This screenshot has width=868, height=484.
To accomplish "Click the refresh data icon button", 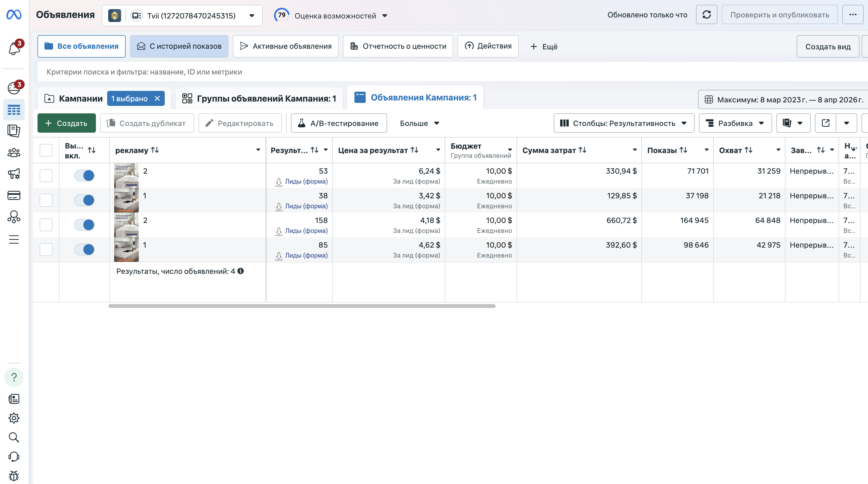I will tap(706, 15).
